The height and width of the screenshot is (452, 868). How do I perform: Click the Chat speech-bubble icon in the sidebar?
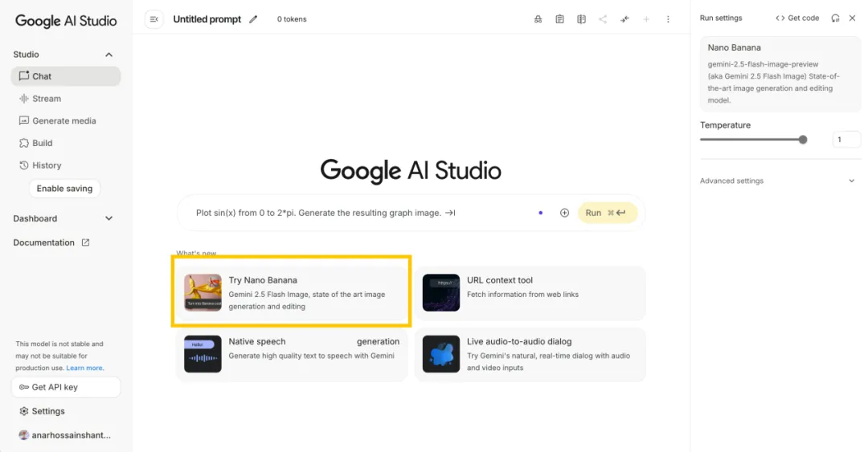point(24,75)
